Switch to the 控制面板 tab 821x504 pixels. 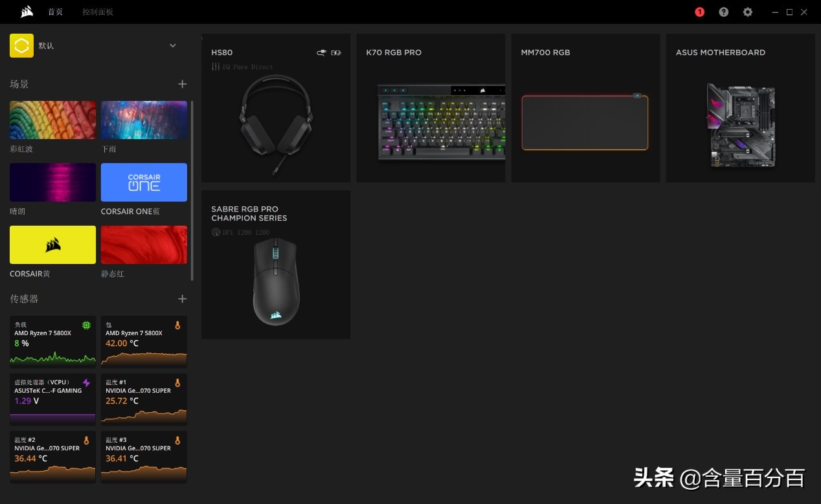(98, 12)
